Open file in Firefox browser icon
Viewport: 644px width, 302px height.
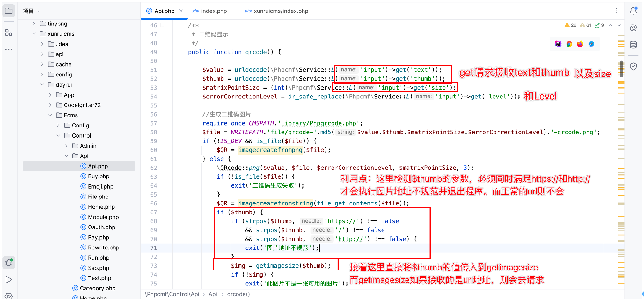pyautogui.click(x=580, y=44)
